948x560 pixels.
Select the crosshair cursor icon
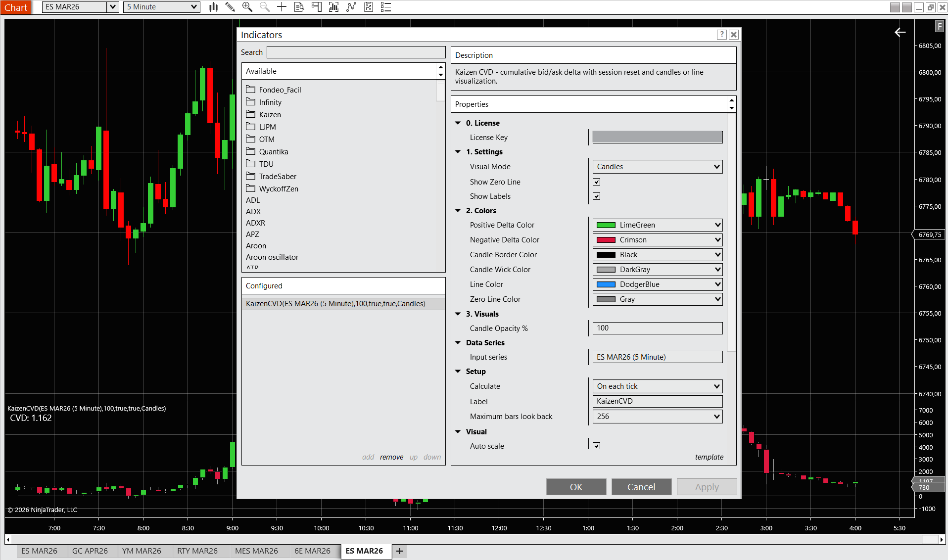pos(282,7)
